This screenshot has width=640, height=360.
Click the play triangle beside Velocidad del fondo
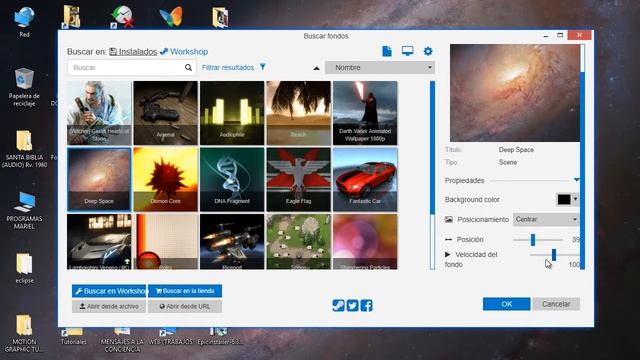(447, 254)
